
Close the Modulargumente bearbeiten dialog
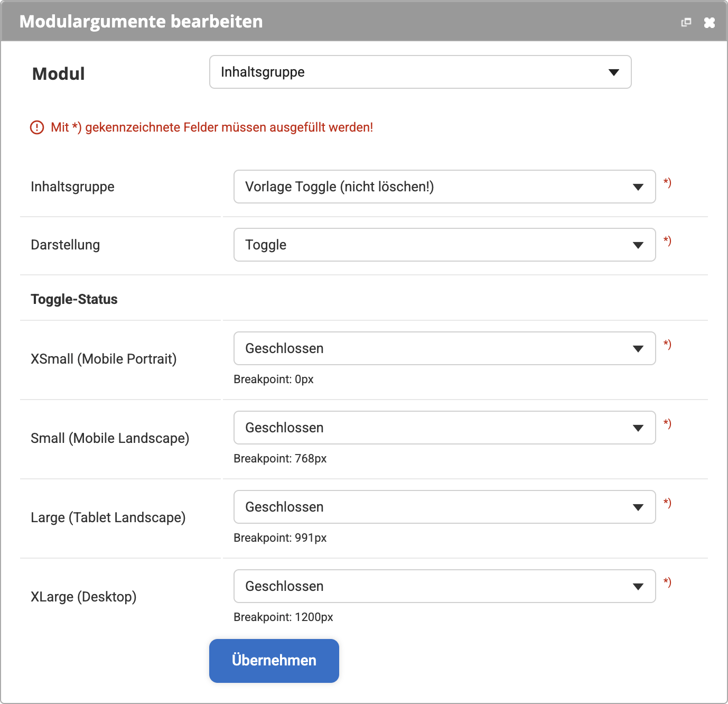(x=710, y=22)
